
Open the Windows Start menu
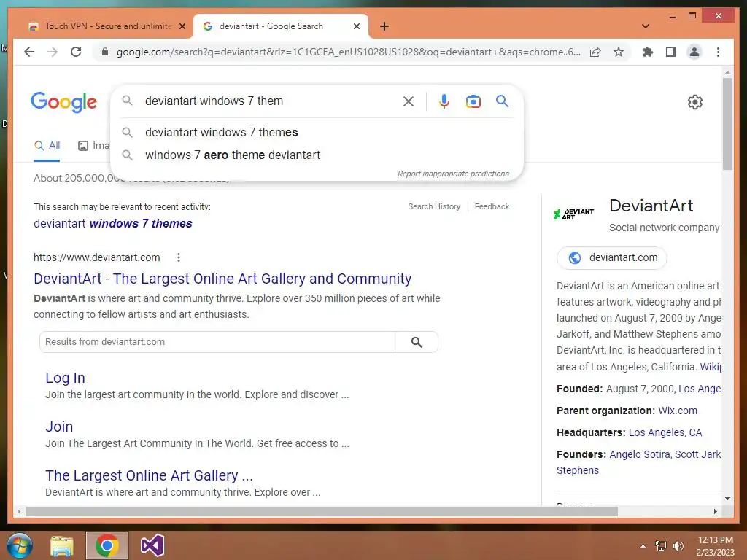20,545
